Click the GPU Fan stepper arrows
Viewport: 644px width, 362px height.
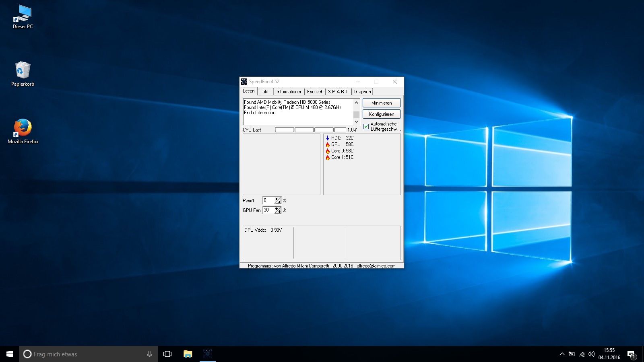(x=278, y=210)
